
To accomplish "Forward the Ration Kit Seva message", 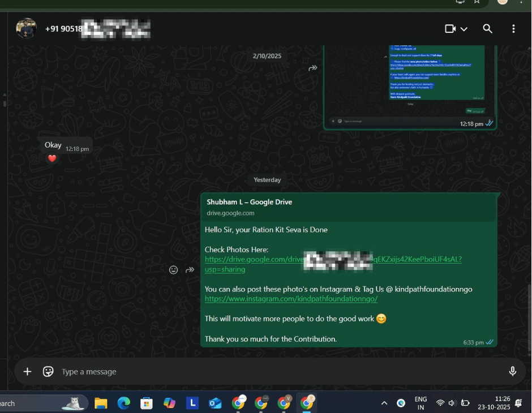I will [190, 270].
